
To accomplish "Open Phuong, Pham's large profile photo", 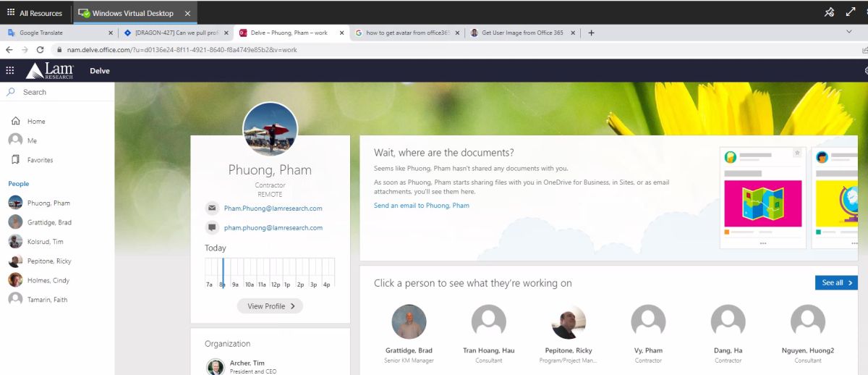I will [x=270, y=130].
